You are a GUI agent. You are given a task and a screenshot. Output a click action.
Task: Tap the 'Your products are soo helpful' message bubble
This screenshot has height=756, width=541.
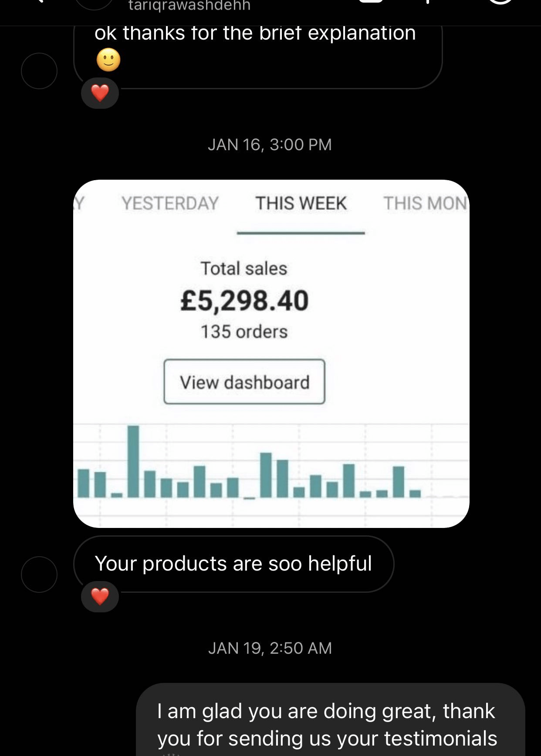point(233,564)
